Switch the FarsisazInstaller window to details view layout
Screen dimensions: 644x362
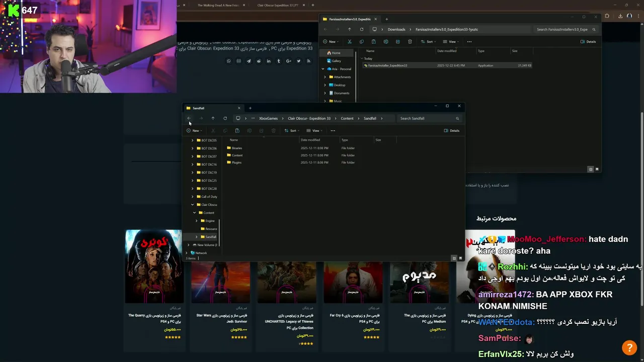click(591, 169)
